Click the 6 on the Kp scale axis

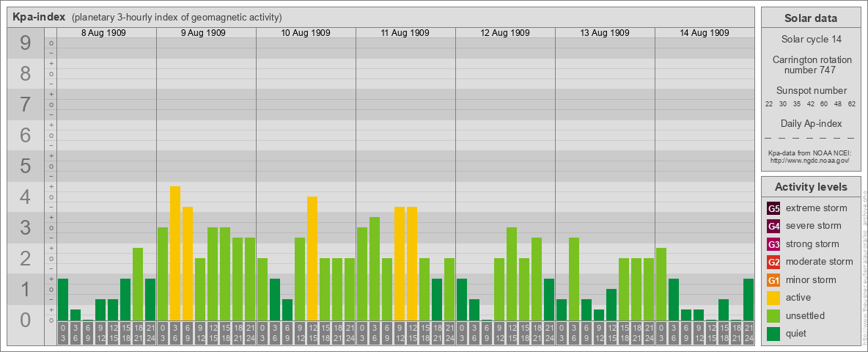[x=26, y=135]
